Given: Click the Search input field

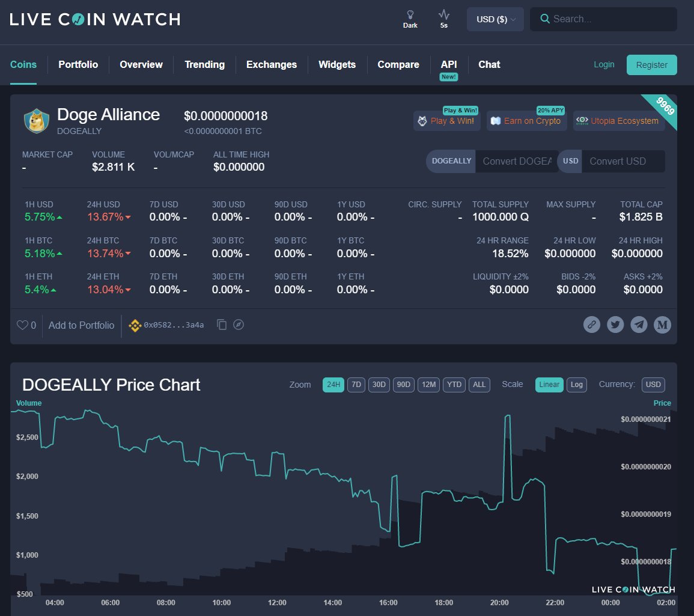Looking at the screenshot, I should [x=603, y=19].
